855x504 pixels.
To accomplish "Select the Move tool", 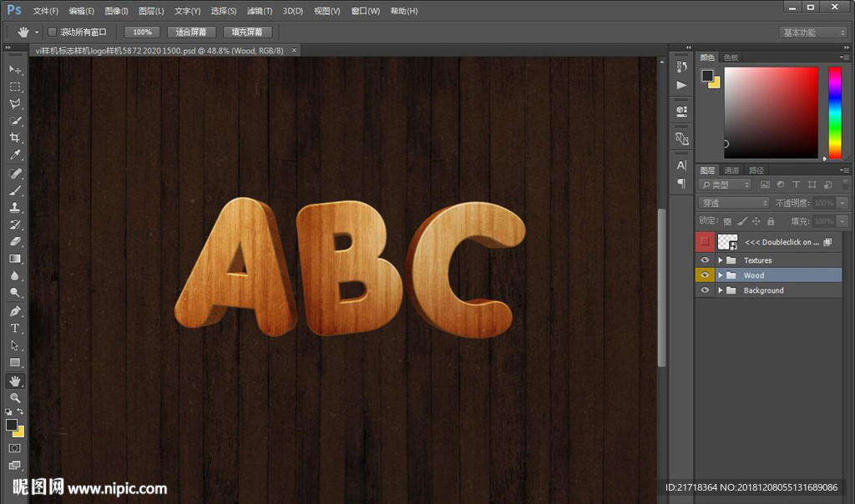I will (15, 69).
